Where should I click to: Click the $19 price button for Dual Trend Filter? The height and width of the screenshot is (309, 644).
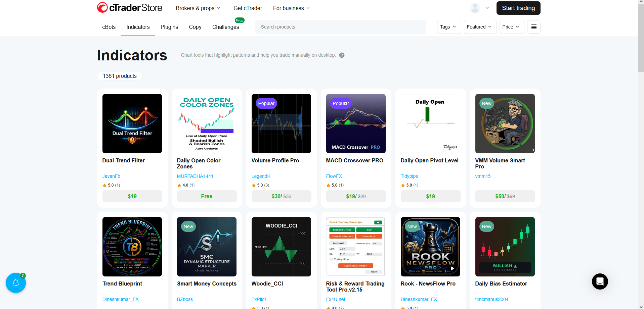click(132, 196)
